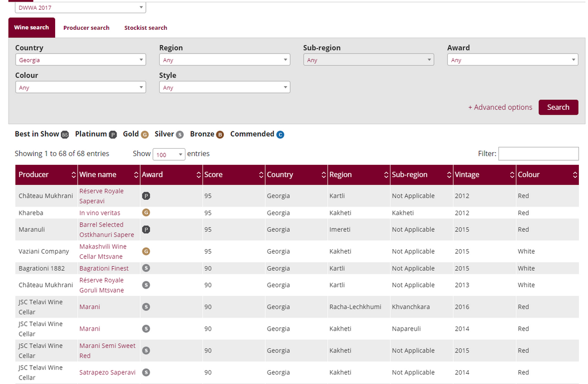
Task: Open the DWWA 2017 competition dropdown
Action: (80, 7)
